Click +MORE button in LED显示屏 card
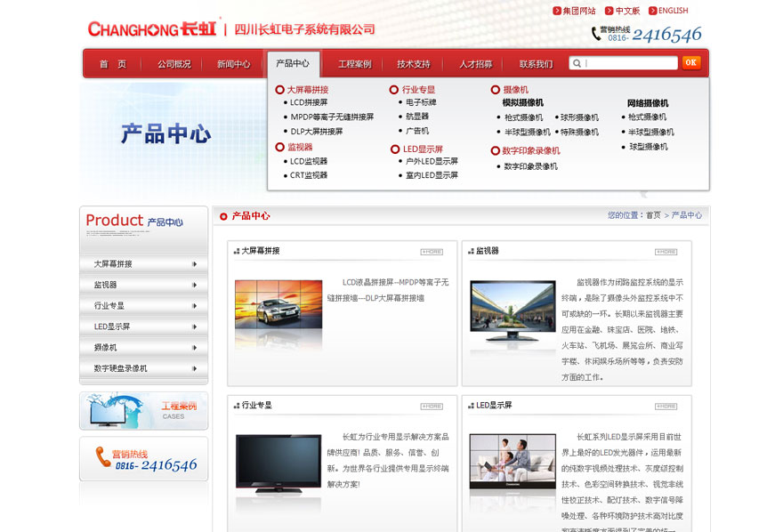783x532 pixels. coord(666,407)
